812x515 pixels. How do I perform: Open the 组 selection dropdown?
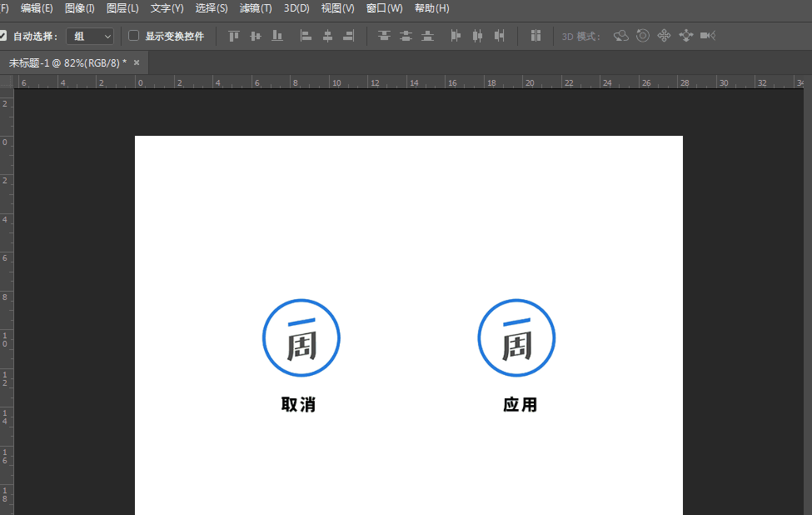pos(89,36)
